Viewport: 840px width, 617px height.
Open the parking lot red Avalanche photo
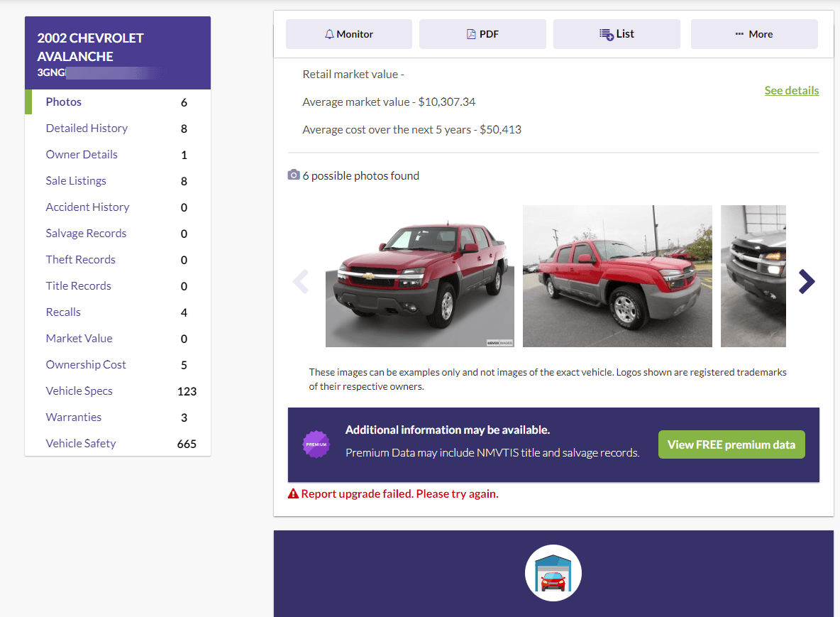617,276
